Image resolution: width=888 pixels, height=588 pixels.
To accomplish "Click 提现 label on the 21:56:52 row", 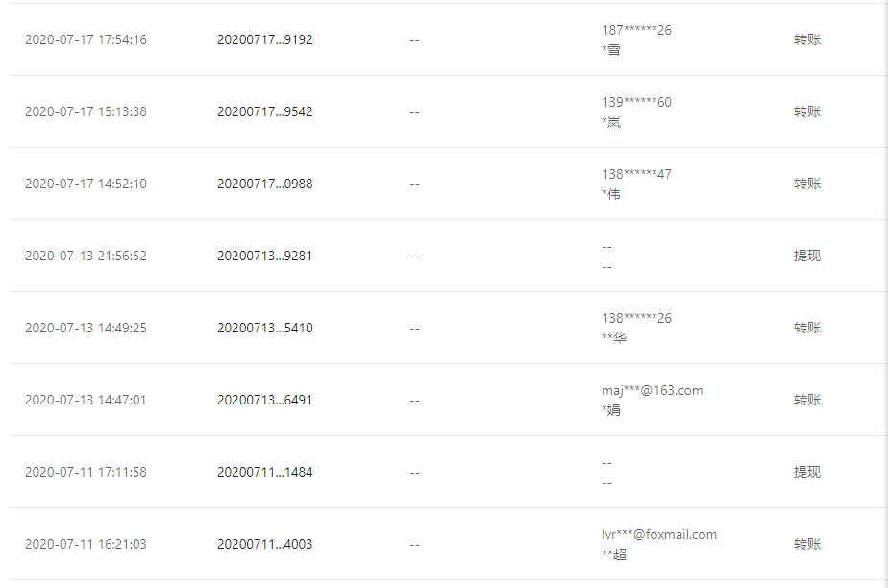I will point(806,256).
